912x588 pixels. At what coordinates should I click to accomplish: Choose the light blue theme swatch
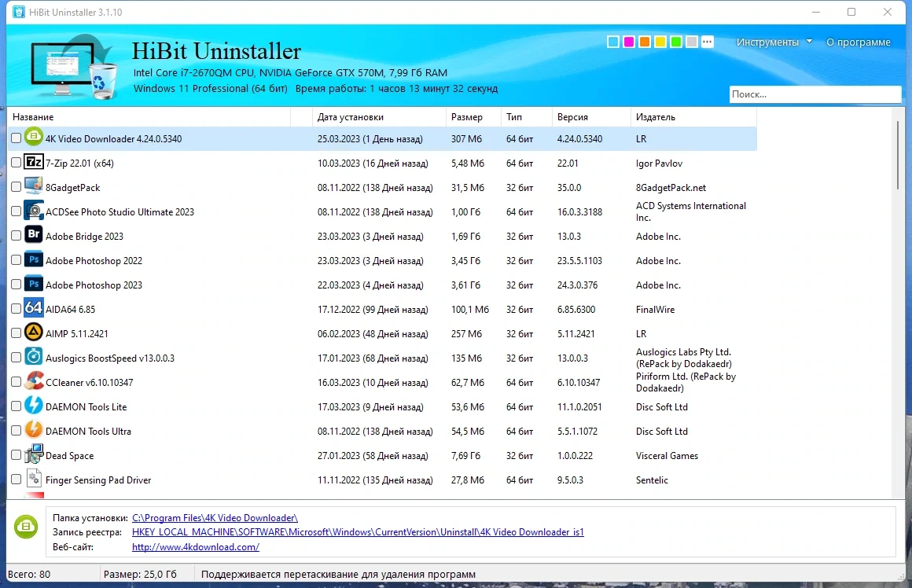(x=613, y=42)
